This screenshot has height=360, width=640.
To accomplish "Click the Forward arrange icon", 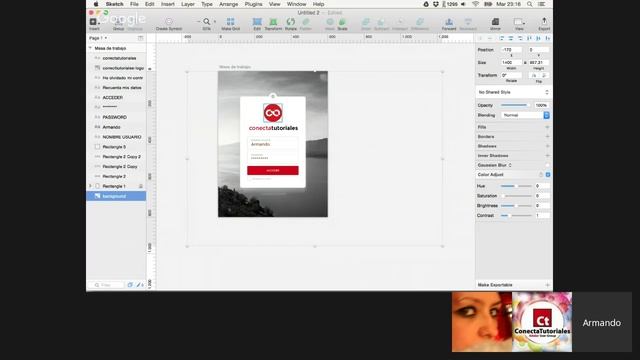I will [x=449, y=22].
